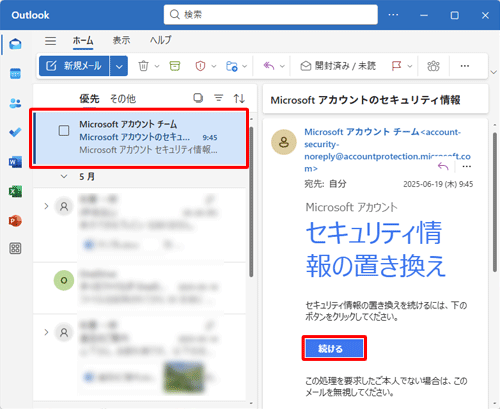This screenshot has height=409, width=500.
Task: Open the Flag options dropdown arrow
Action: pyautogui.click(x=410, y=66)
